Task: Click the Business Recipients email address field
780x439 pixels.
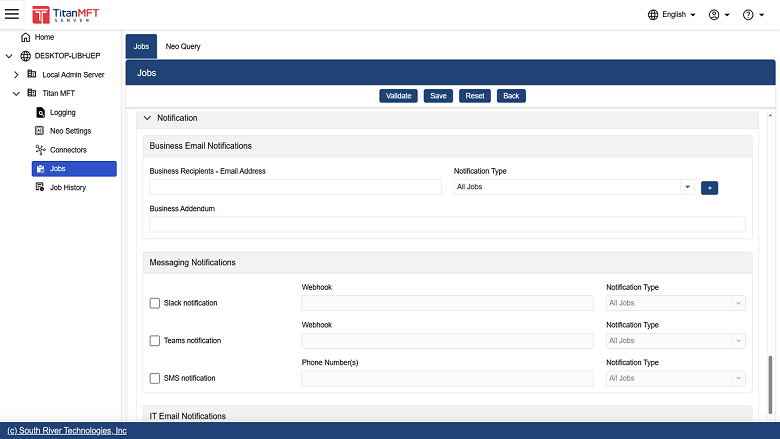Action: point(295,187)
